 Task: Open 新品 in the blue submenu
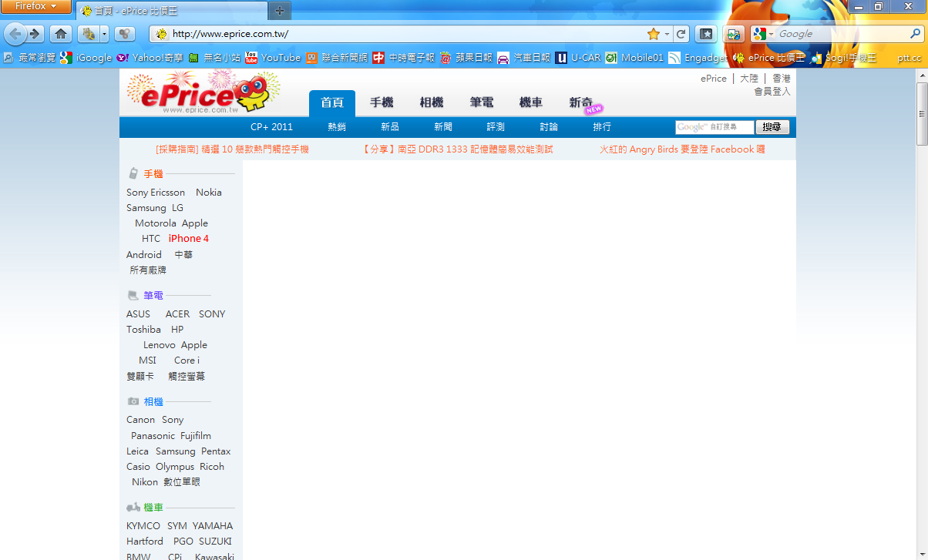pyautogui.click(x=390, y=127)
